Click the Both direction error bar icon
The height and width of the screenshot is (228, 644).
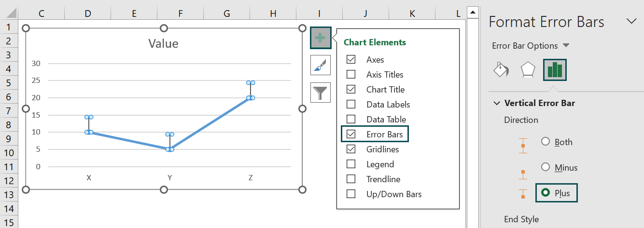point(523,145)
